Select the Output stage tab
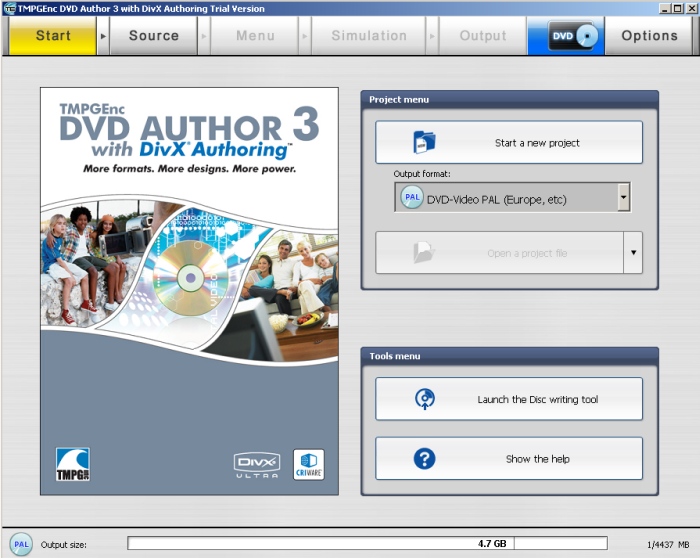The image size is (700, 558). [483, 36]
